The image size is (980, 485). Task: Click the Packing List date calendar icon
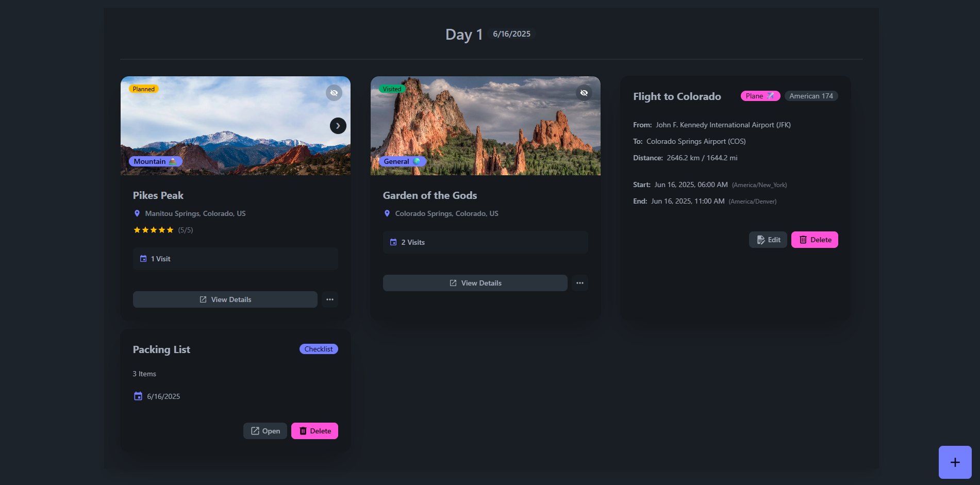[x=138, y=396]
